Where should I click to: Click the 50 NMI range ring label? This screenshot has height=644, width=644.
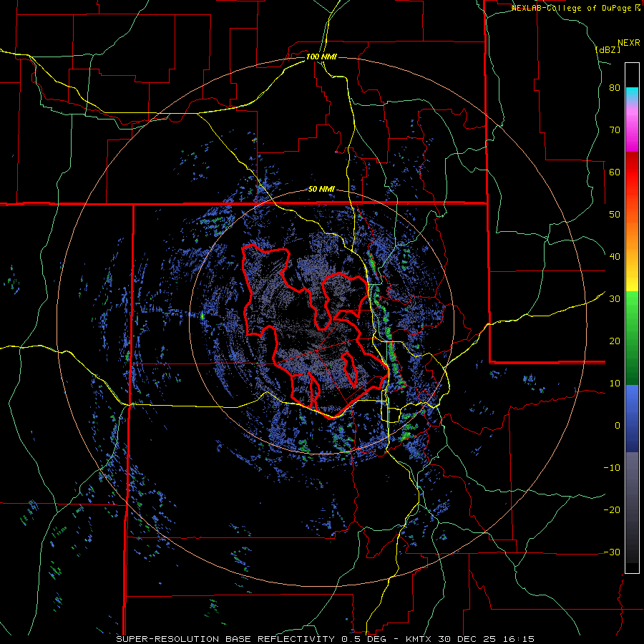tap(321, 190)
